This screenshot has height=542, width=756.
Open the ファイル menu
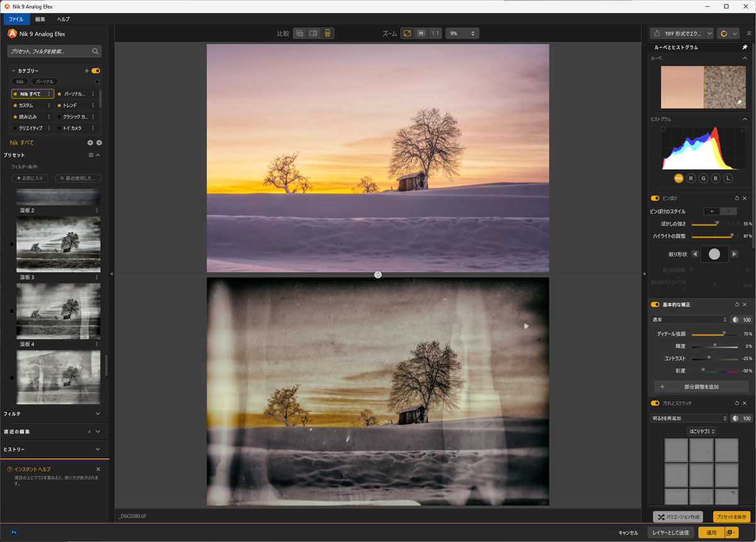point(16,20)
